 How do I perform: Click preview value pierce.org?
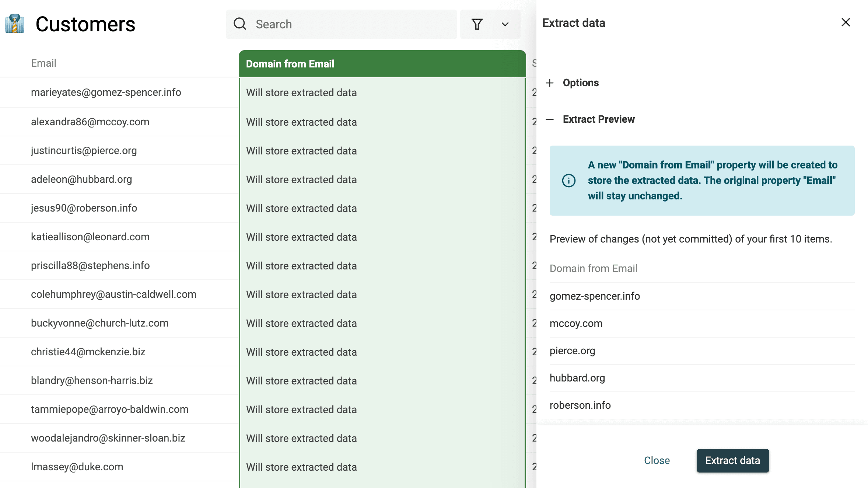pos(573,351)
